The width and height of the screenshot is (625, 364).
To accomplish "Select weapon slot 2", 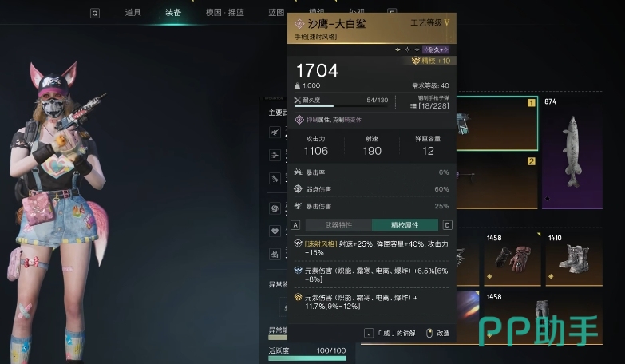I will 496,182.
